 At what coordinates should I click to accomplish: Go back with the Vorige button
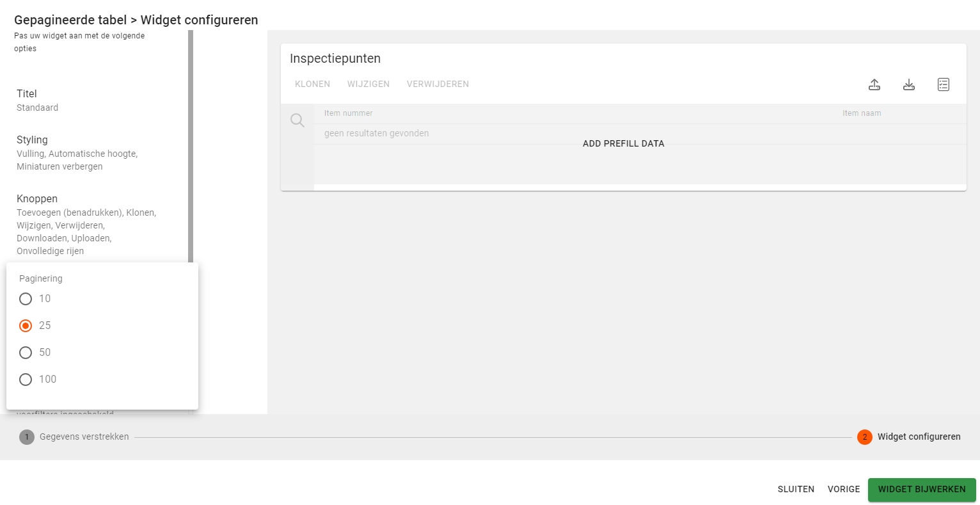[844, 489]
